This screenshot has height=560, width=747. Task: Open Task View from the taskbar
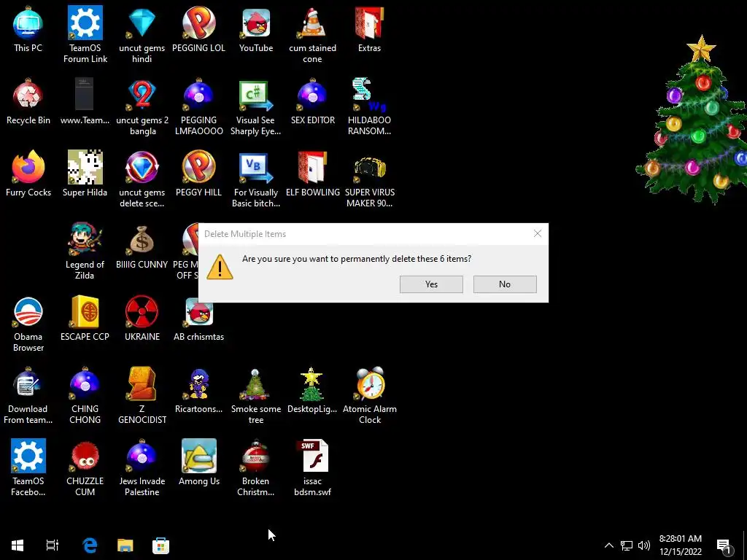(x=53, y=545)
